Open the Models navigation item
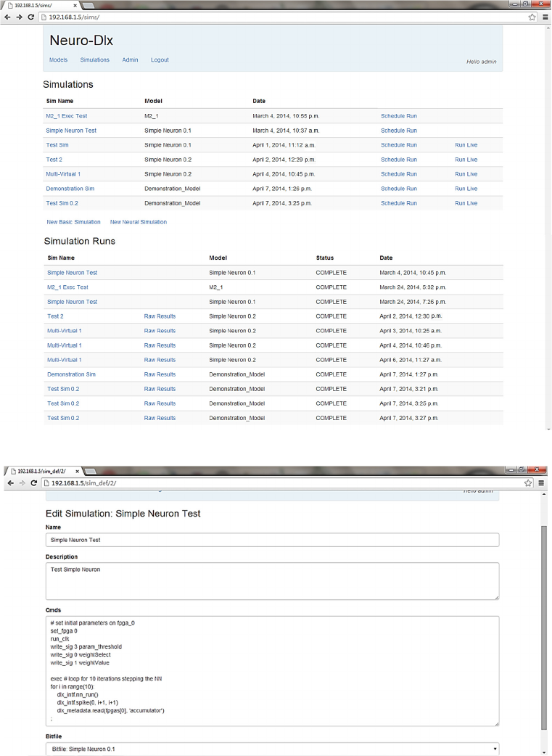 point(58,60)
